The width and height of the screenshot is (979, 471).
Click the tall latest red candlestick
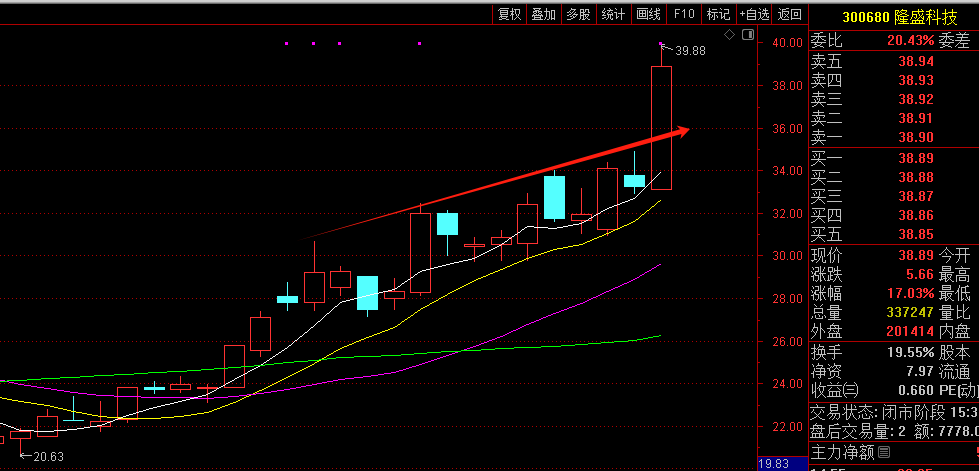661,127
